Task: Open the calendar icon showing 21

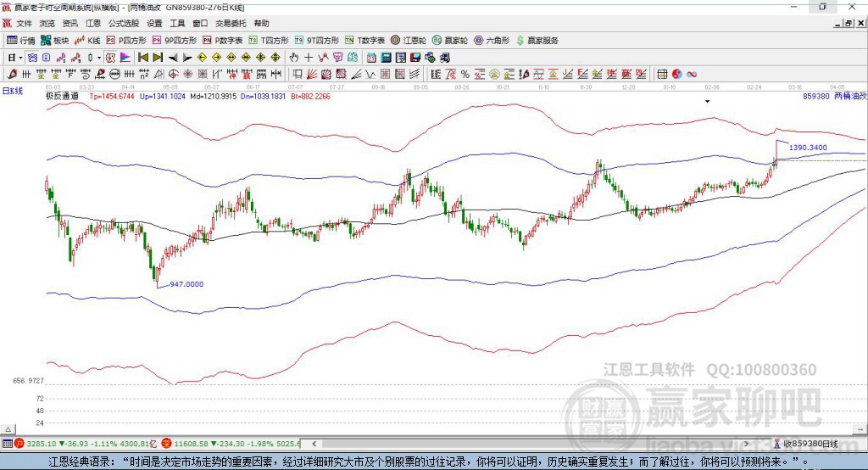Action: pyautogui.click(x=371, y=58)
